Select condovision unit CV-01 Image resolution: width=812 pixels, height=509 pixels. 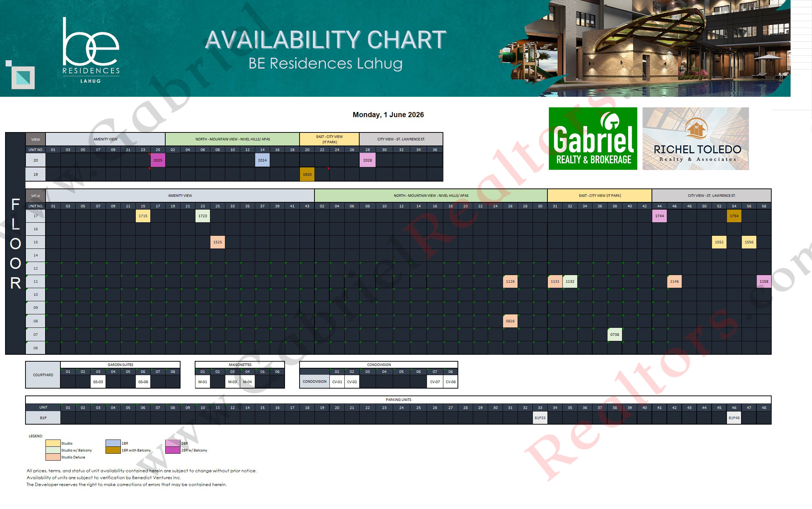click(x=337, y=382)
